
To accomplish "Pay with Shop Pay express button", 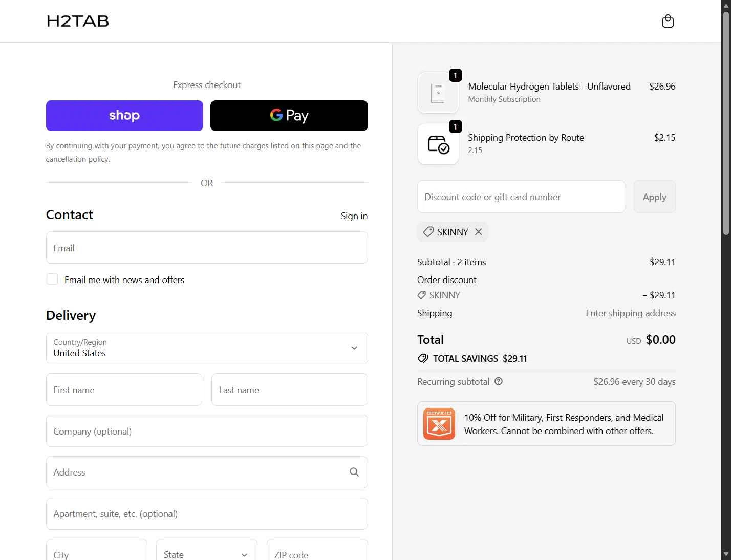I will 124,116.
